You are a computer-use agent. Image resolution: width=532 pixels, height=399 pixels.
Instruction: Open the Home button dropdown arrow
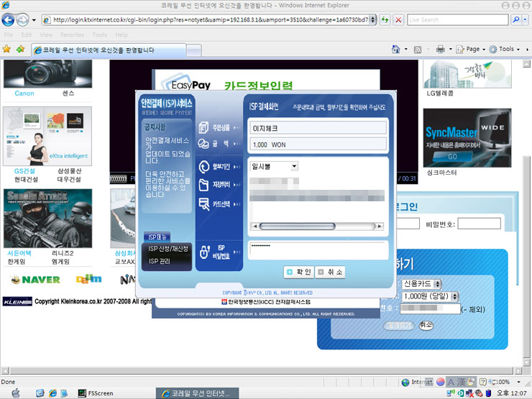(x=405, y=49)
